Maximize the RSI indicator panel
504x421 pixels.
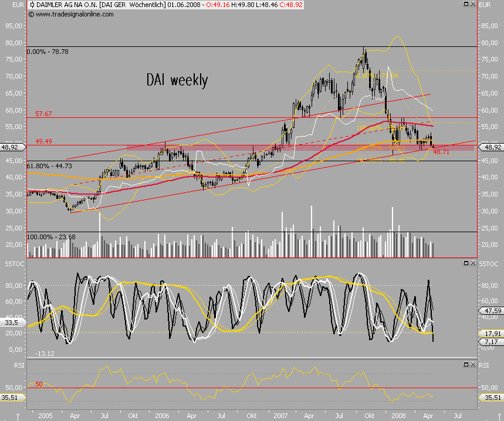466,365
